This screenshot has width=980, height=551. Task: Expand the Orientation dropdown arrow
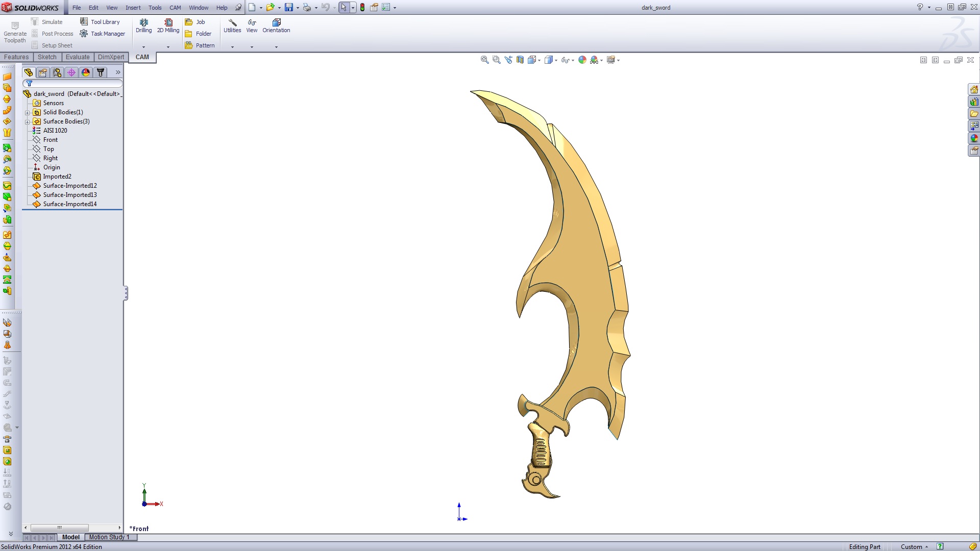pos(276,47)
